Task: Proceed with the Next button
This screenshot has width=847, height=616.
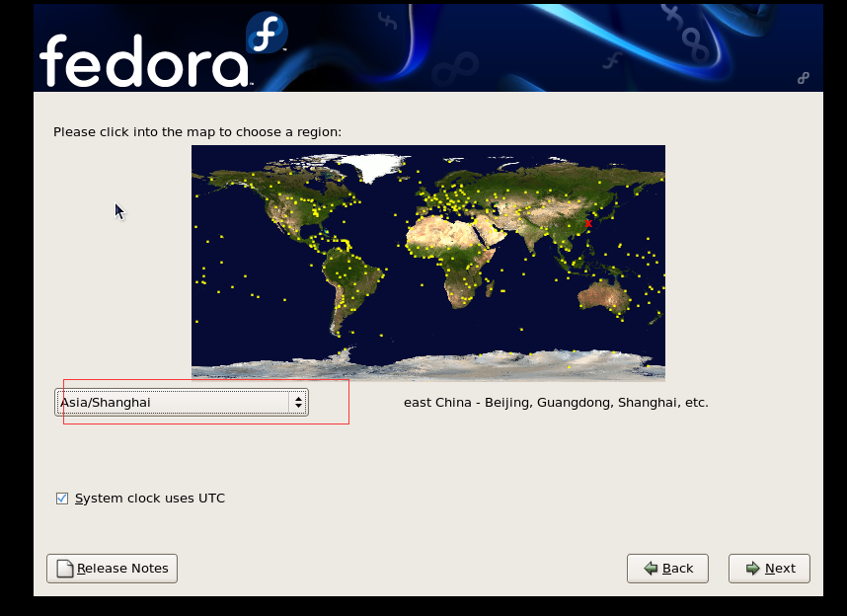Action: click(x=769, y=569)
